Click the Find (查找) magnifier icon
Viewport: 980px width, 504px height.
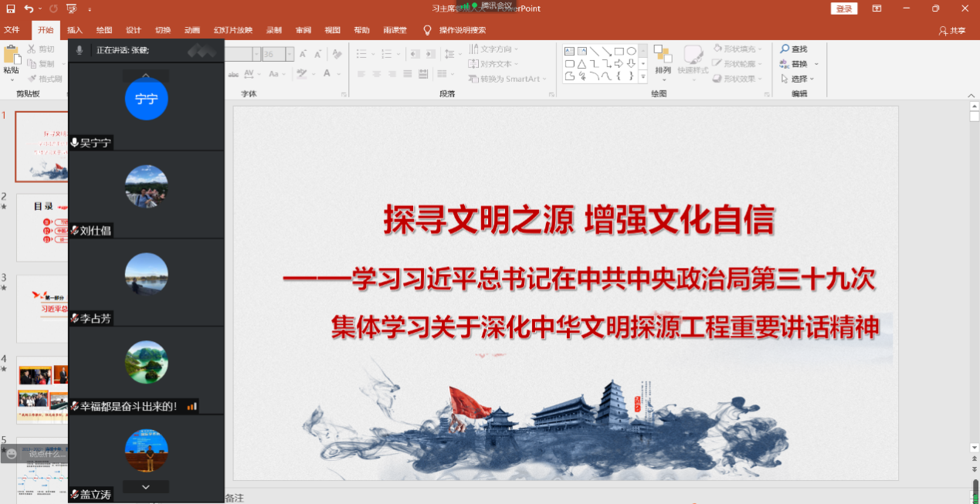(785, 49)
